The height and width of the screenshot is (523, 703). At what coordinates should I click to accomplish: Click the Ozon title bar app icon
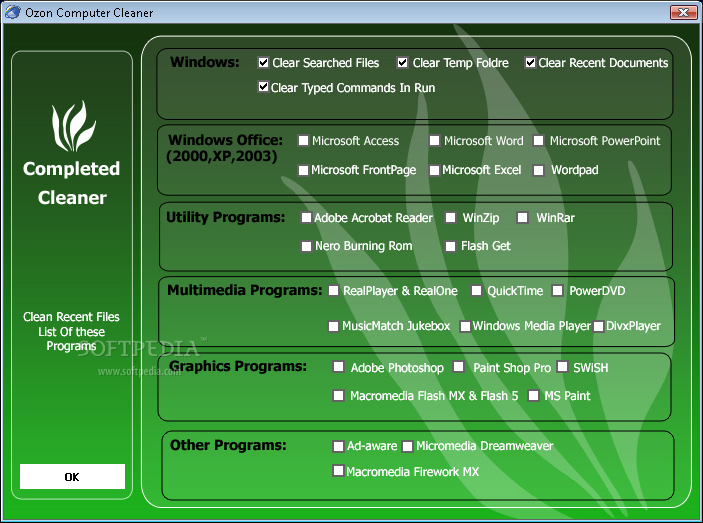tap(12, 12)
